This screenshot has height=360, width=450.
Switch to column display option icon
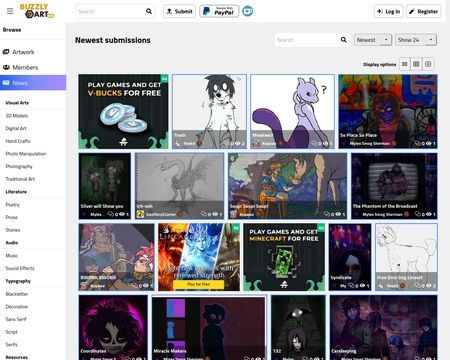416,64
